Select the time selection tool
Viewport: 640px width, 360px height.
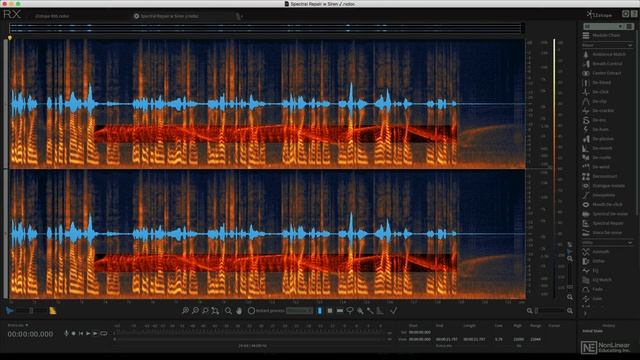320,311
